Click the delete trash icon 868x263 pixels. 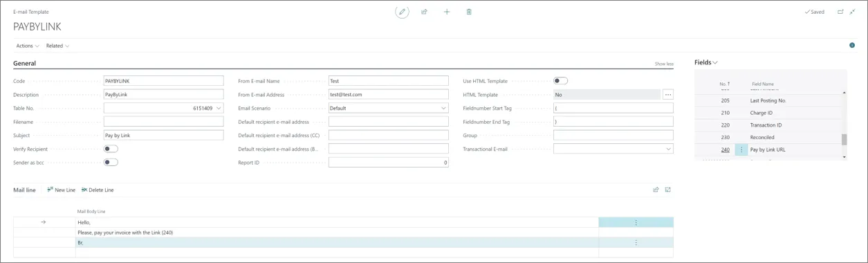(469, 12)
